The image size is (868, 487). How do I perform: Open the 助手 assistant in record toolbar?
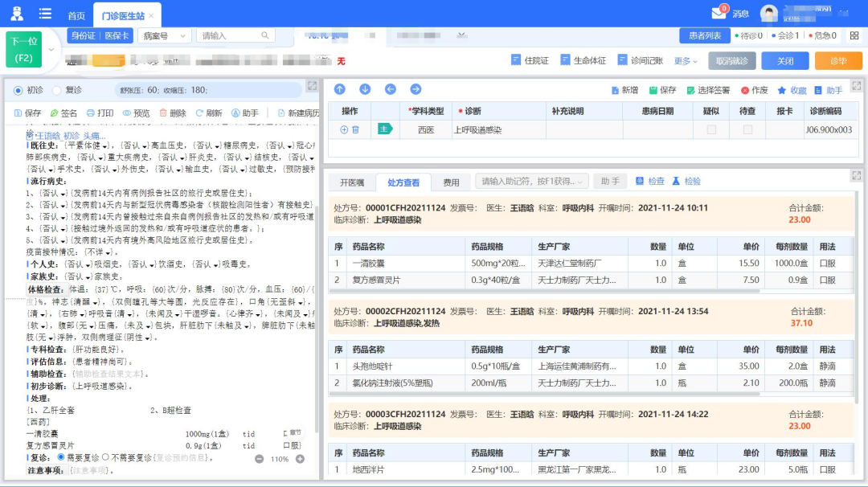coord(244,113)
